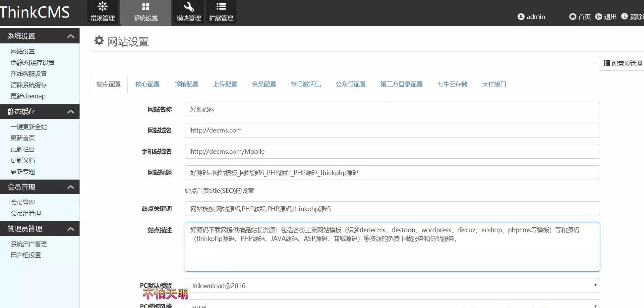
Task: Click the 清除 cache icon at top right
Action: click(624, 16)
